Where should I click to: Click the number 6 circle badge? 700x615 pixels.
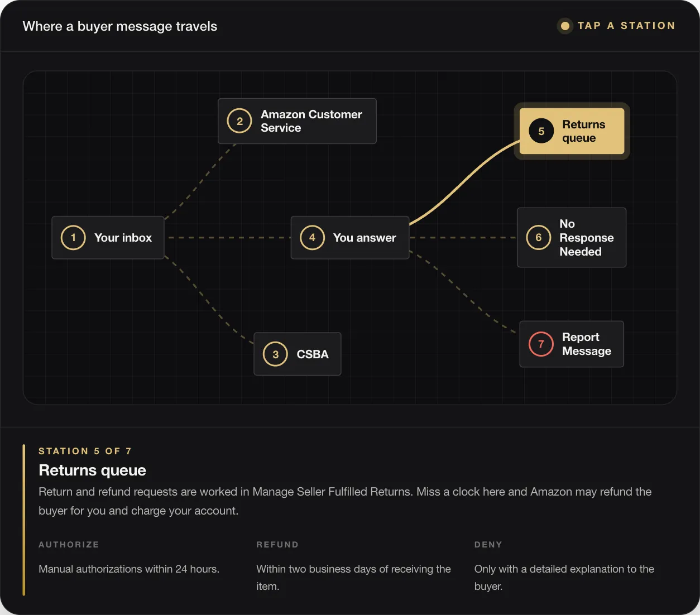[x=539, y=238]
